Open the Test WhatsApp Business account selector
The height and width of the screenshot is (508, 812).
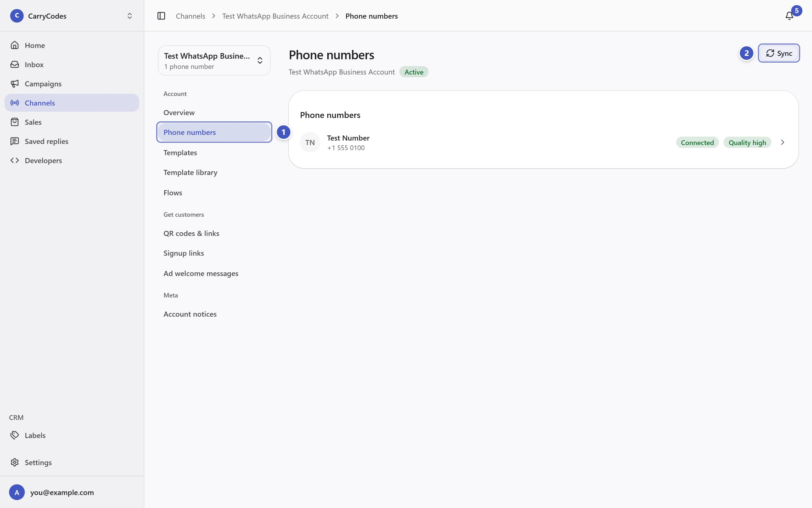(214, 60)
